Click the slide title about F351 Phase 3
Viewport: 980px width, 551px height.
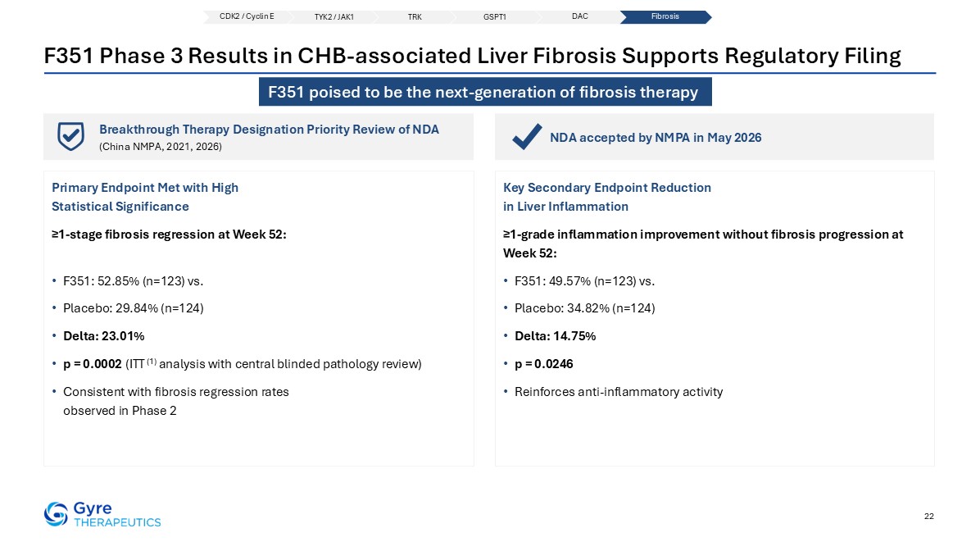coord(473,56)
